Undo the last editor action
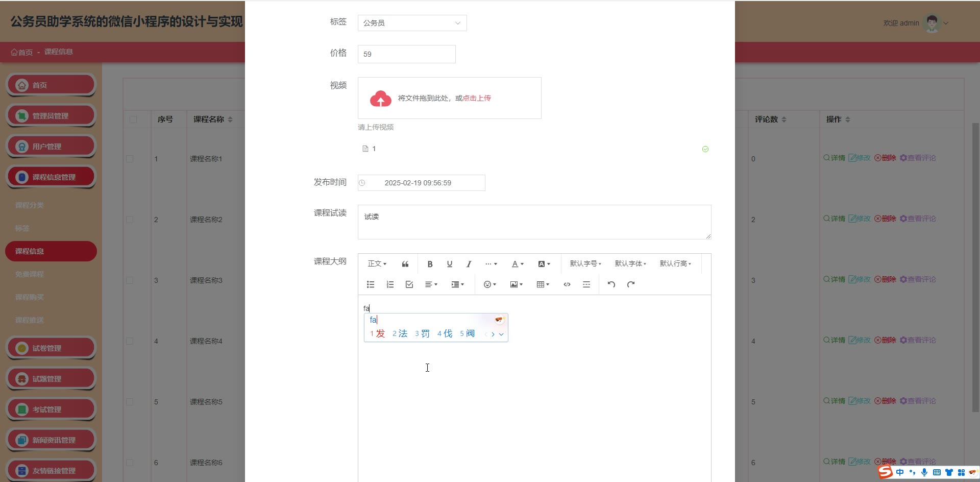980x482 pixels. pos(611,284)
